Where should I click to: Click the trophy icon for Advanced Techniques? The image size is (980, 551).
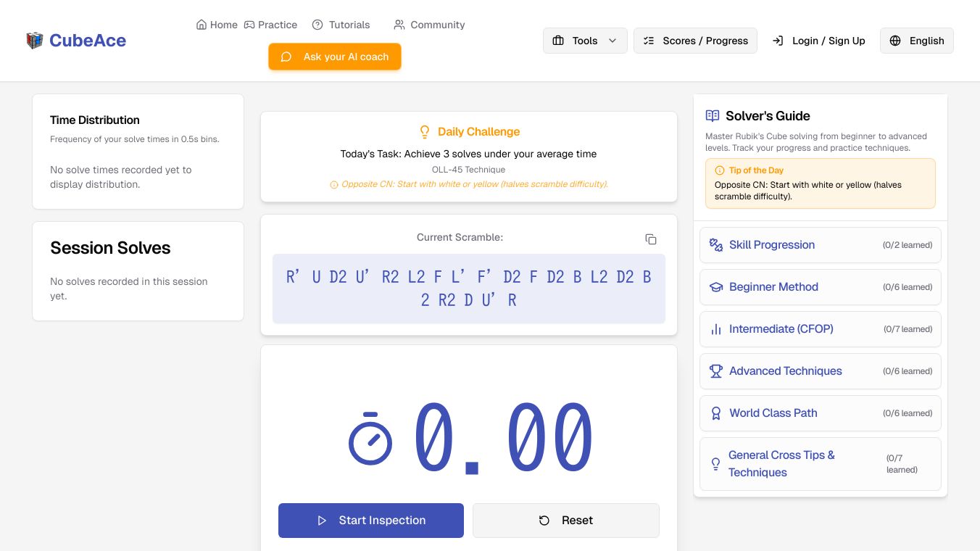[x=716, y=371]
